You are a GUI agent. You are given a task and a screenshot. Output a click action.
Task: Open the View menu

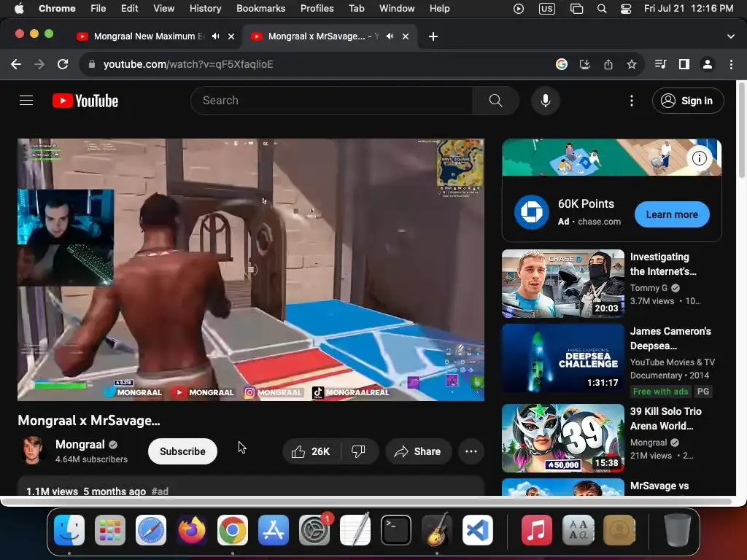point(164,9)
